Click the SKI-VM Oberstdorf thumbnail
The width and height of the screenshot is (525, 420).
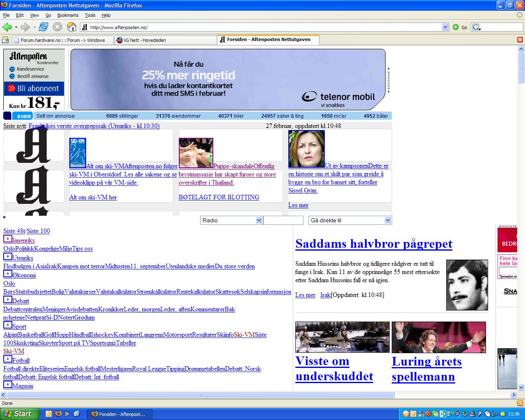coord(78,153)
